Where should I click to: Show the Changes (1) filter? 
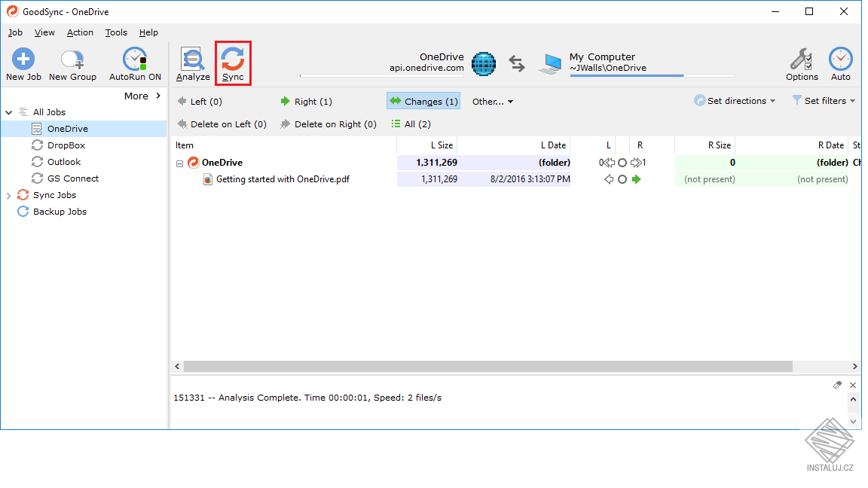coord(423,101)
